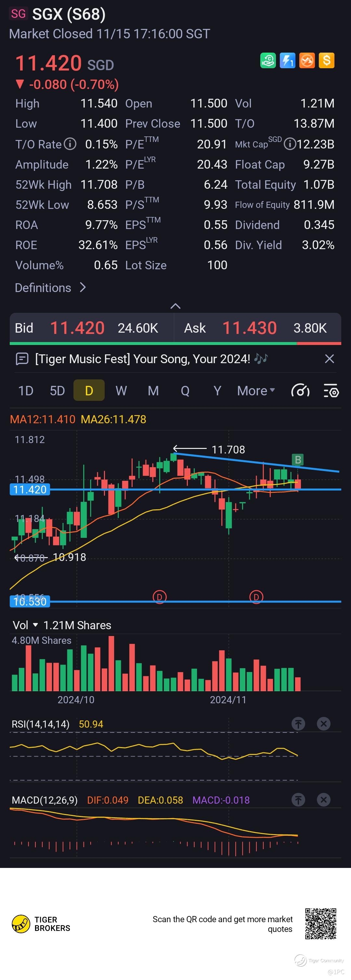Tap the MACD:-0.018 value
The height and width of the screenshot is (980, 351).
pos(221,800)
